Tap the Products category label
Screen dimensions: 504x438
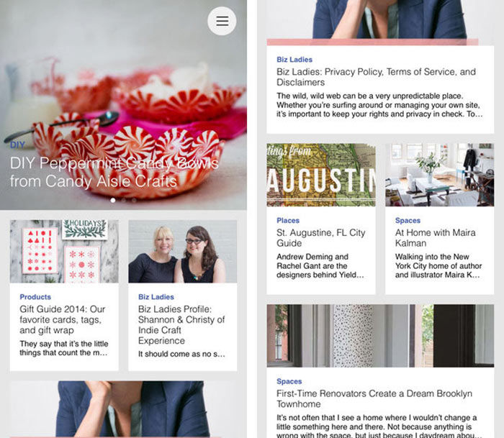(35, 297)
